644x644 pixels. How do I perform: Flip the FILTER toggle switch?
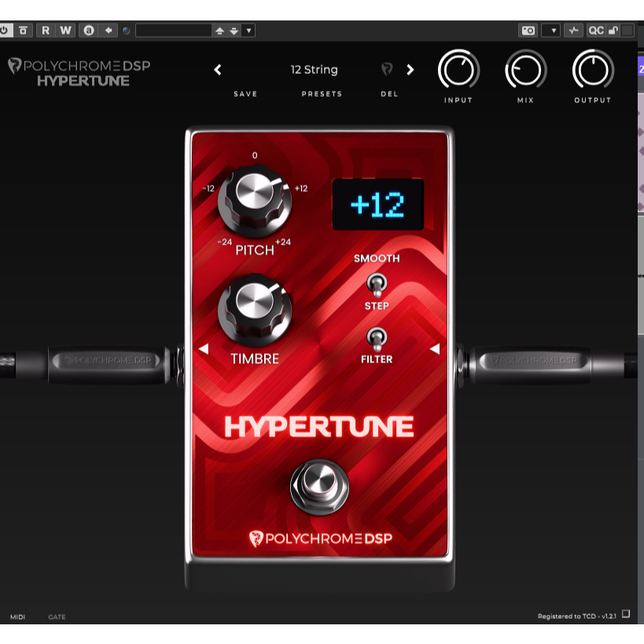coord(377,339)
